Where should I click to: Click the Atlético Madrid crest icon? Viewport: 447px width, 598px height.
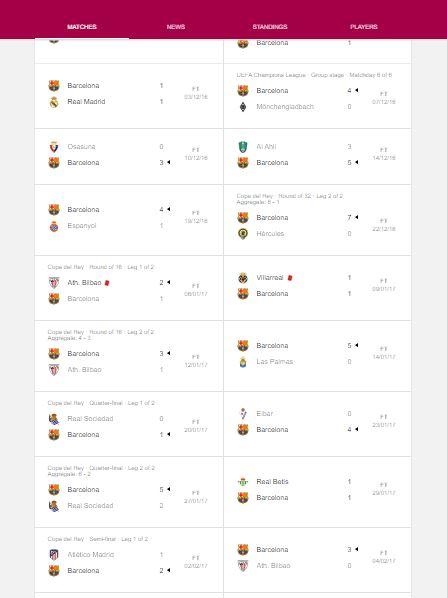tap(54, 555)
